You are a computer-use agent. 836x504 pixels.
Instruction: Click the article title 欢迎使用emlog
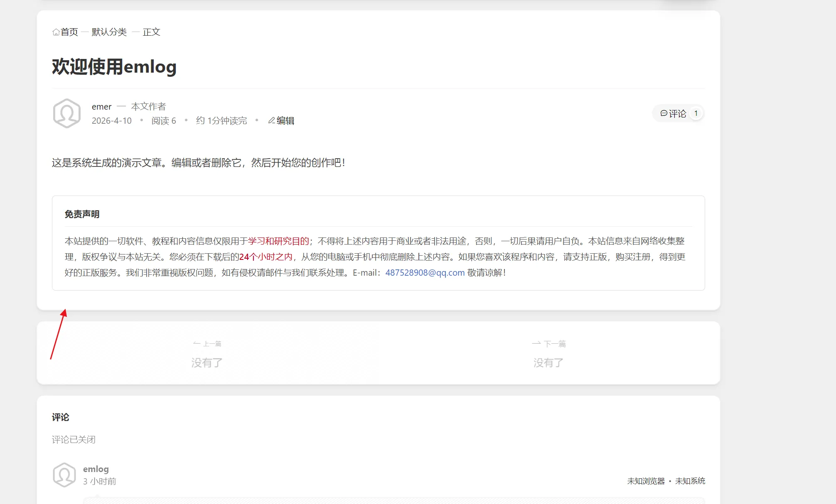coord(114,67)
